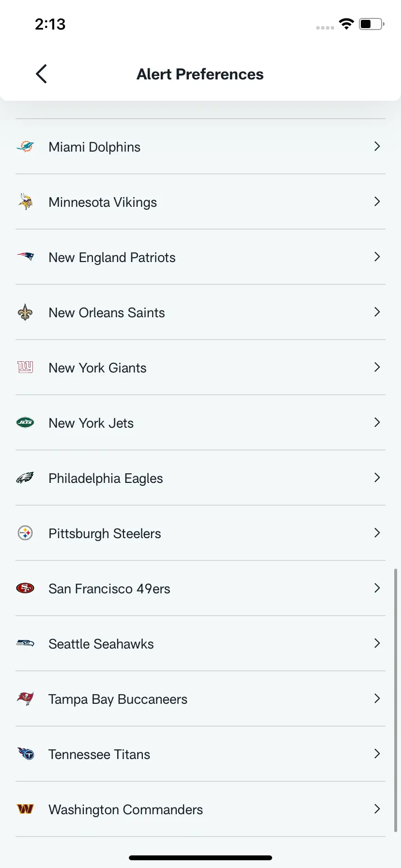Tap the New York Giants logo
The image size is (401, 868).
(x=25, y=367)
